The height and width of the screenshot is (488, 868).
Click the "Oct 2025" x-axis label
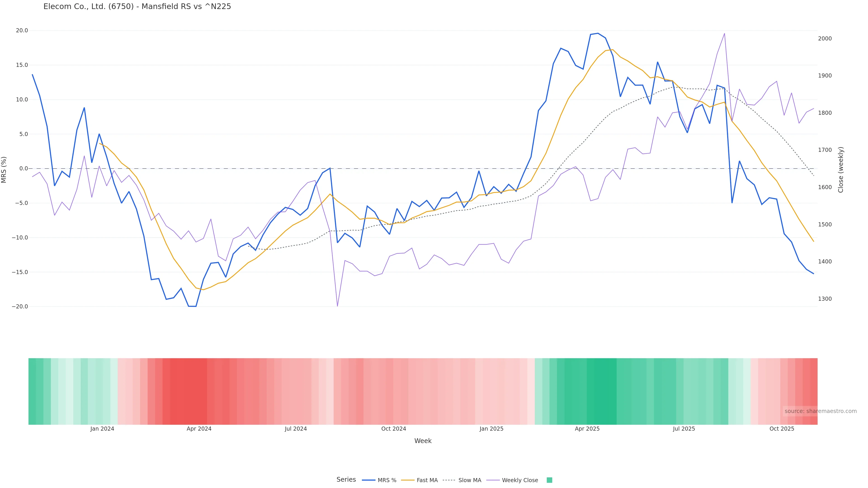click(782, 429)
